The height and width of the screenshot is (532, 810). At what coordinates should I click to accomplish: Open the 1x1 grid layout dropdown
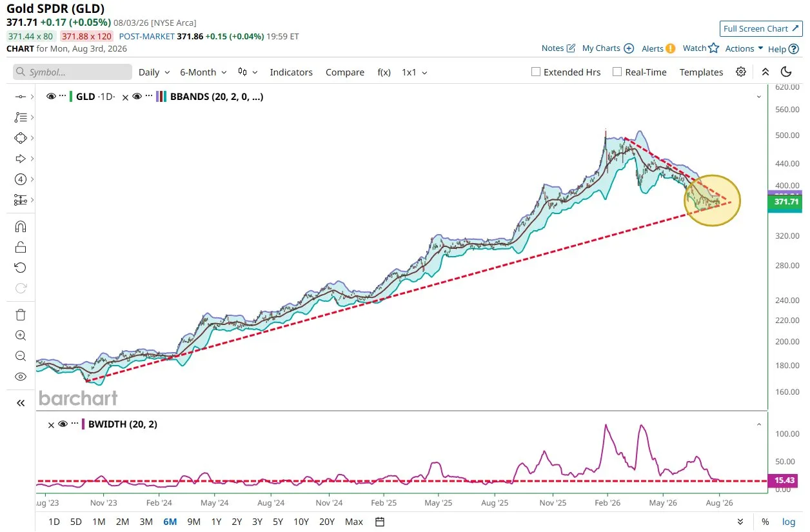[415, 72]
